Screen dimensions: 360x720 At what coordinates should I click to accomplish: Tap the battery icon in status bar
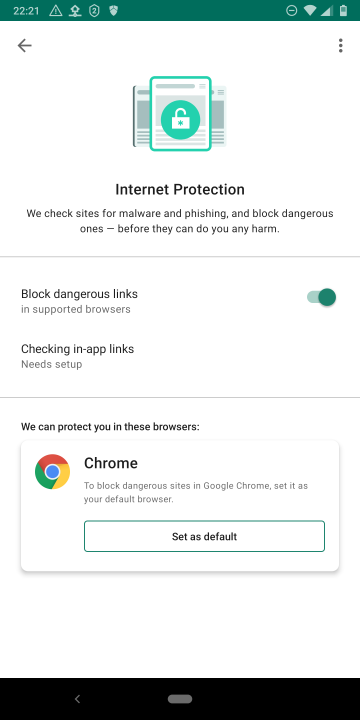pos(343,11)
